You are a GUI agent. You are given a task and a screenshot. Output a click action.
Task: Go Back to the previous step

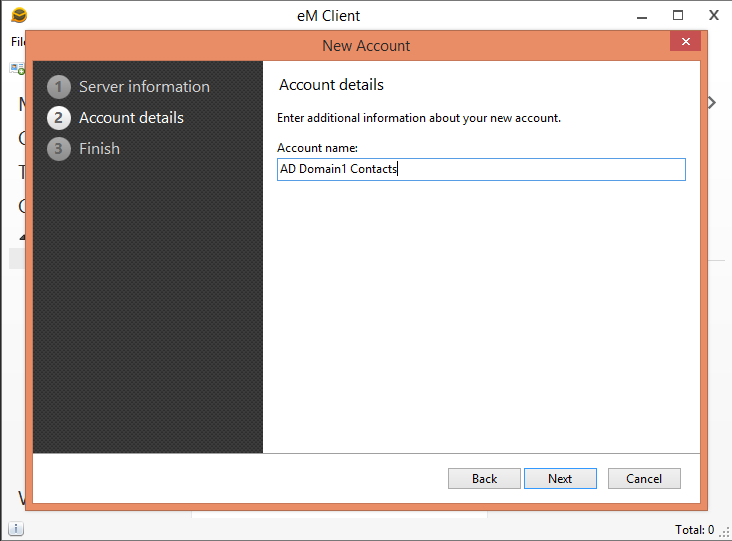[x=484, y=478]
